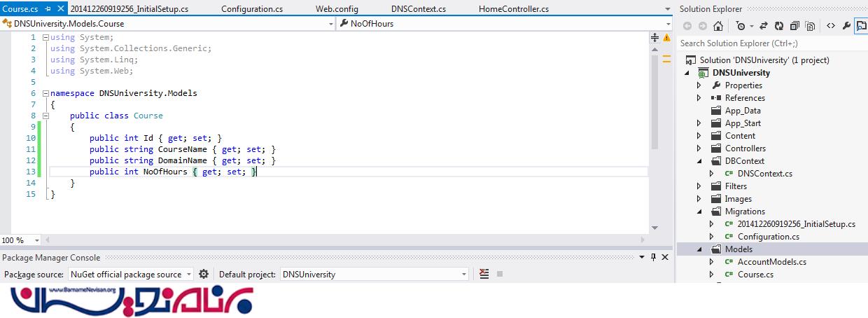Click the editor split-window handle icon

pos(655,37)
